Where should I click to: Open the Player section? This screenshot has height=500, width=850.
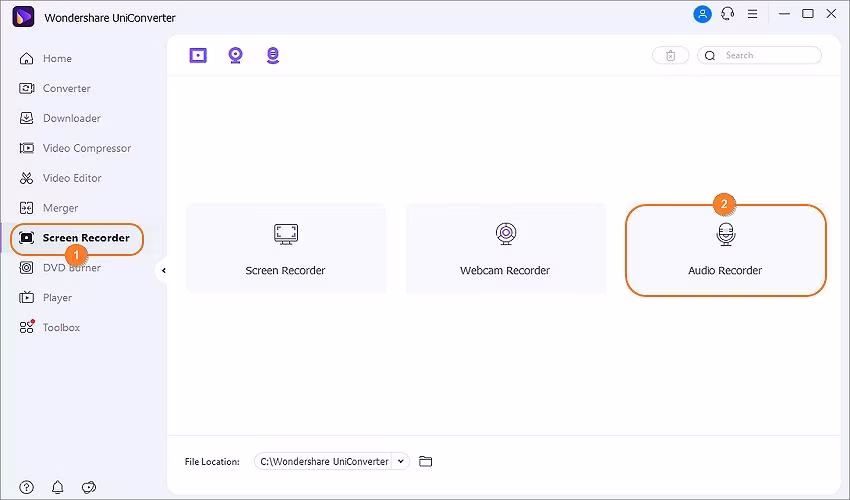coord(46,298)
